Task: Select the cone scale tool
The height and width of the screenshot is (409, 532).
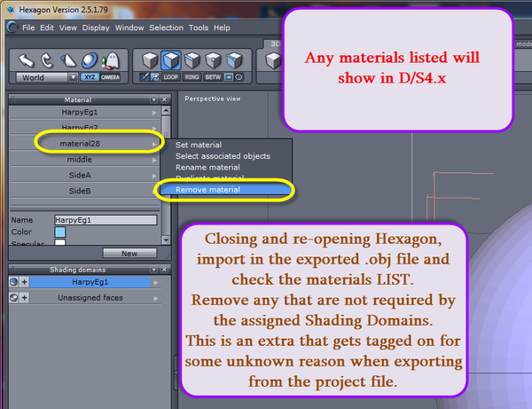Action: point(68,60)
